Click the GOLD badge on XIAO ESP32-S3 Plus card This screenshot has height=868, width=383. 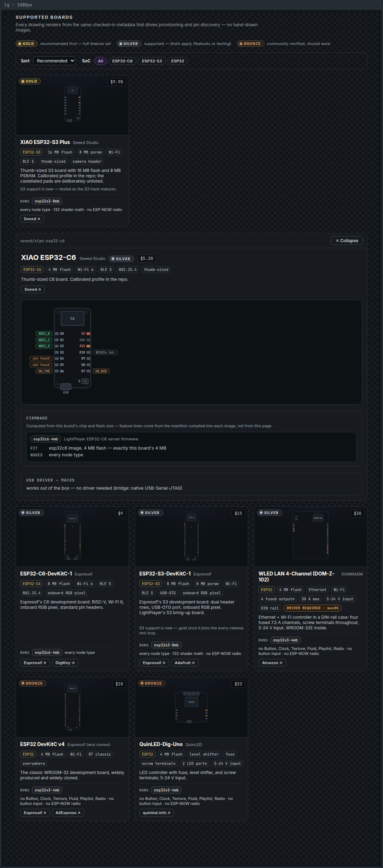pos(30,81)
